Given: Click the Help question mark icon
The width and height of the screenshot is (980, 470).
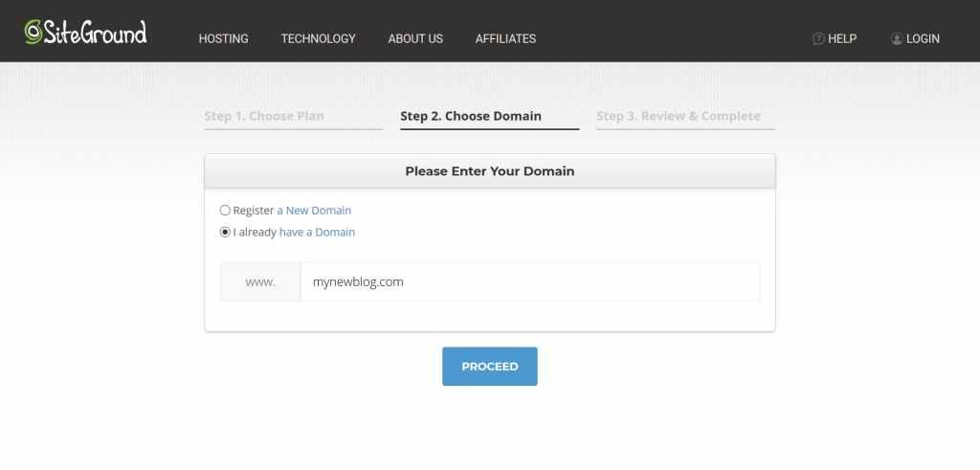Looking at the screenshot, I should (x=817, y=38).
